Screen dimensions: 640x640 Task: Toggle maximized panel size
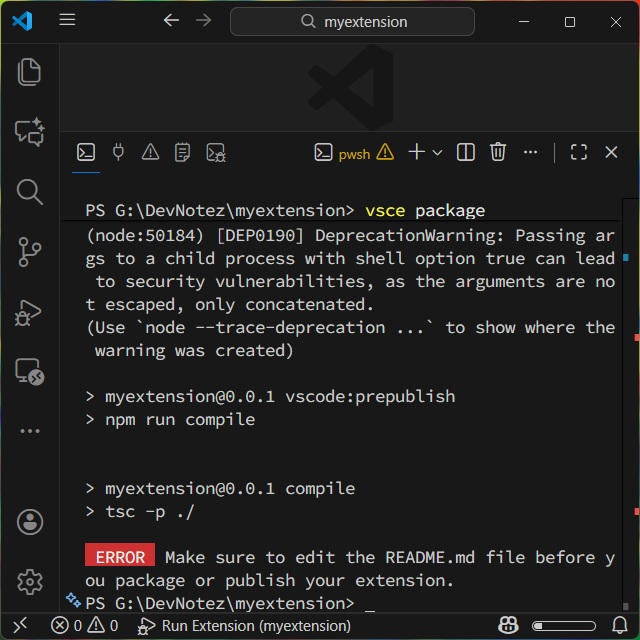point(578,152)
